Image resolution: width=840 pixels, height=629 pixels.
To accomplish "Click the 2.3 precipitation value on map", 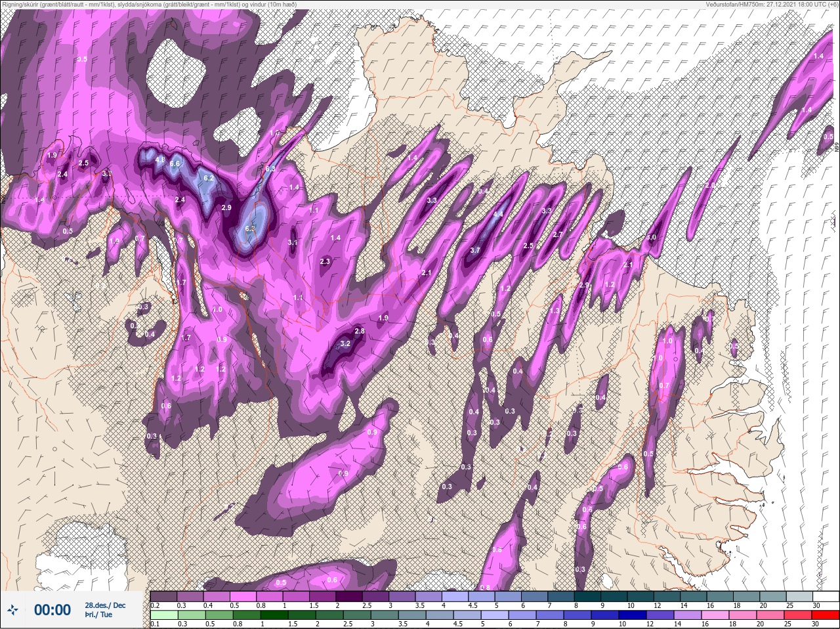I will point(325,261).
